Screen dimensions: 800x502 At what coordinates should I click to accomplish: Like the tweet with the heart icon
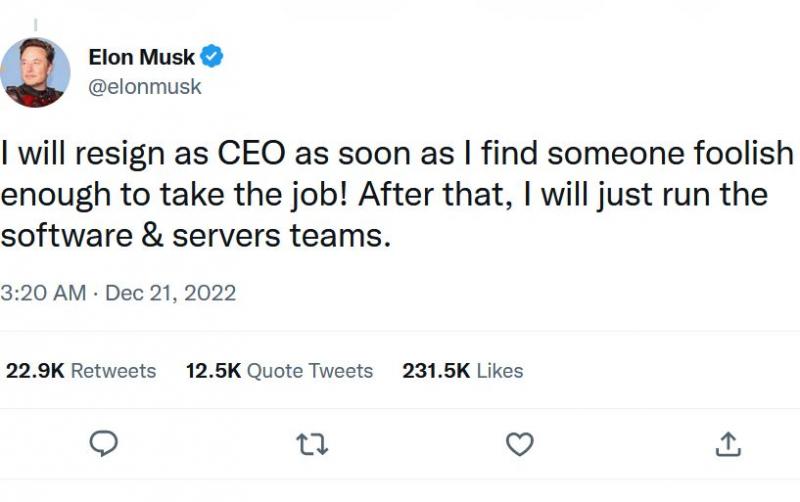[x=520, y=444]
